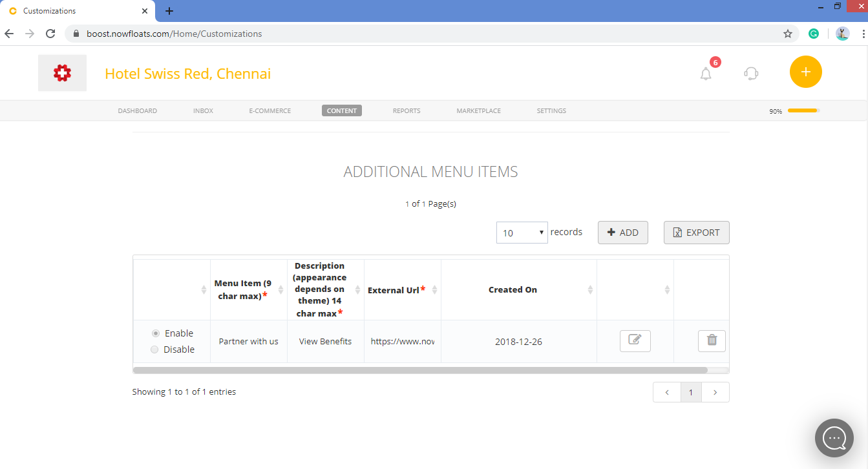Delete the 'Partner with us' row
The height and width of the screenshot is (469, 868).
[711, 340]
